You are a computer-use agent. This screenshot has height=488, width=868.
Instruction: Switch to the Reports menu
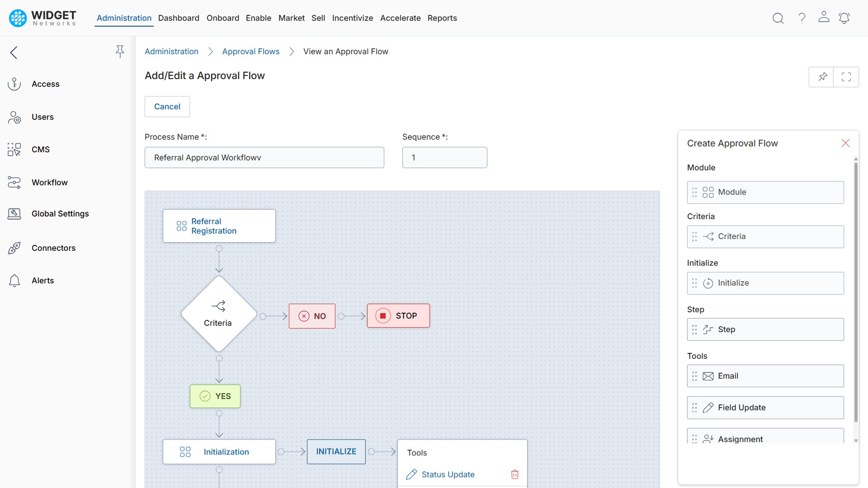click(442, 18)
